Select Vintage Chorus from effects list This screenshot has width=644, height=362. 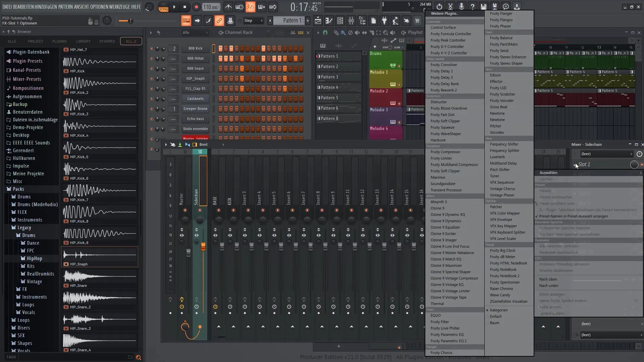point(502,188)
